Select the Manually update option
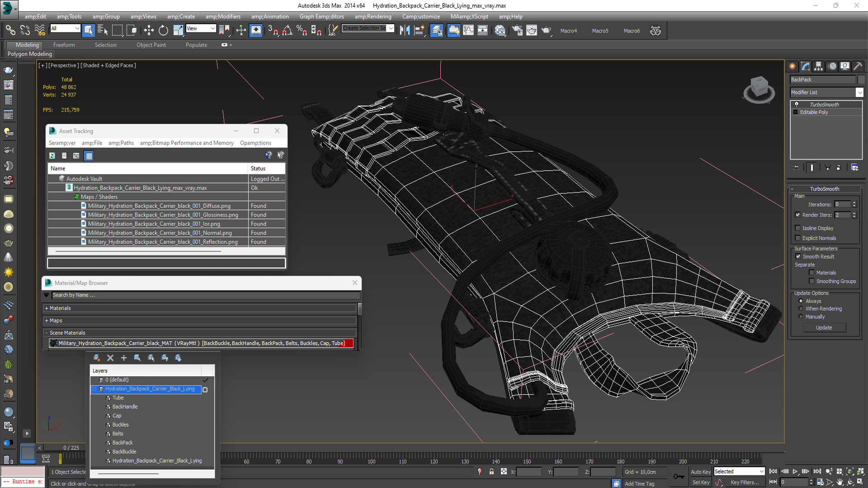Viewport: 868px width, 488px height. tap(801, 316)
